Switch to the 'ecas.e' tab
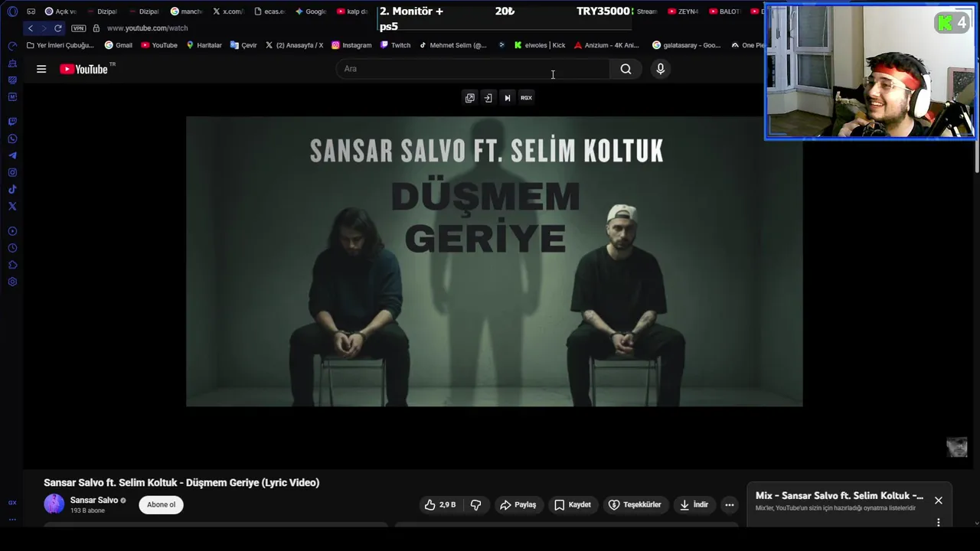Viewport: 980px width, 551px height. (269, 11)
